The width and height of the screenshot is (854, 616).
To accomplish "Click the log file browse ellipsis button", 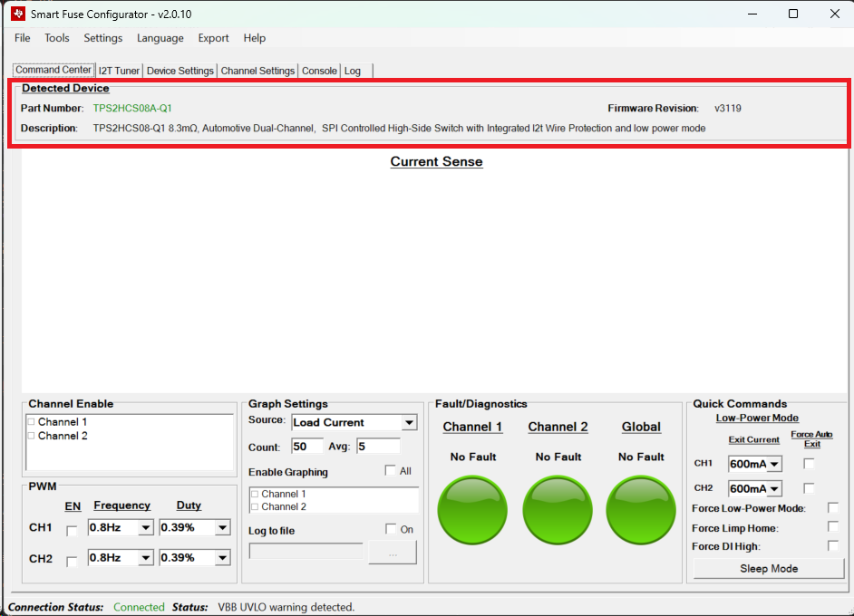I will [392, 553].
